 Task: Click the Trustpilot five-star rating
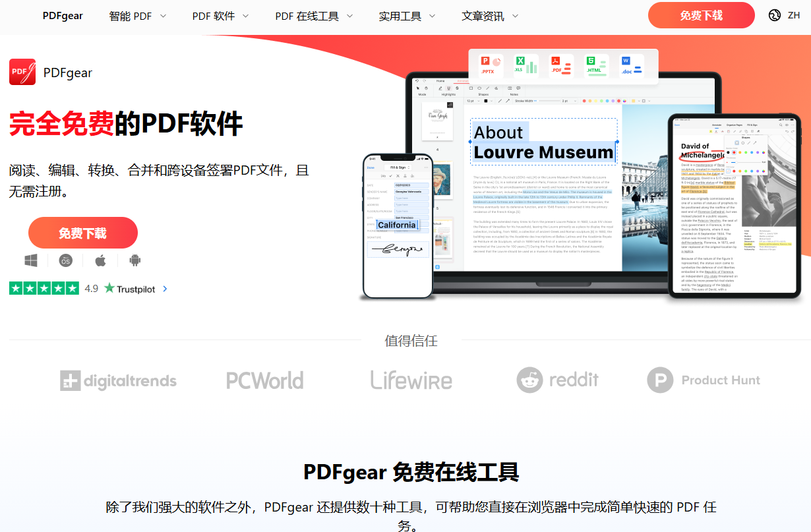coord(44,288)
